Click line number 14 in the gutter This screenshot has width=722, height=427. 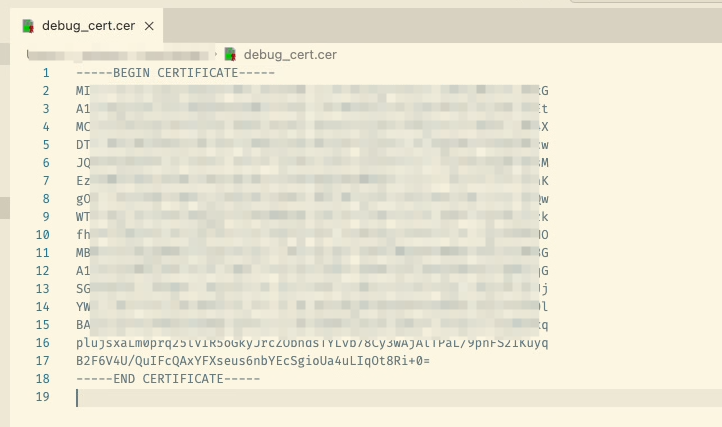coord(43,307)
